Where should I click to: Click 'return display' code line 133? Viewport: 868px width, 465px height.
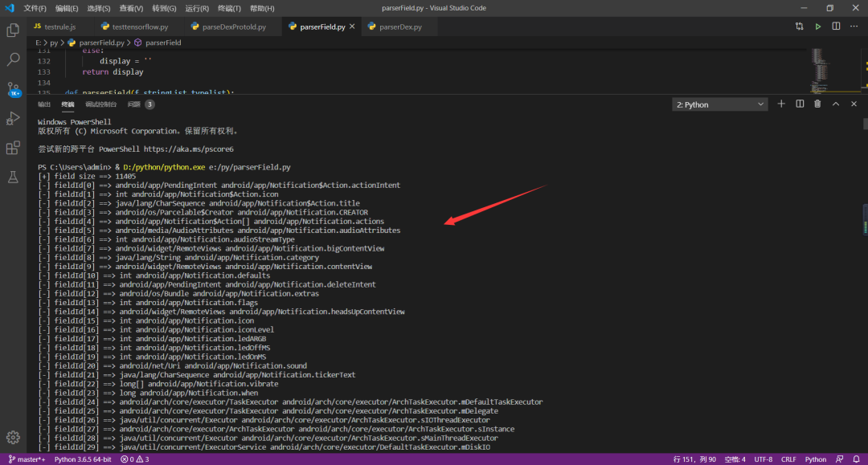113,72
